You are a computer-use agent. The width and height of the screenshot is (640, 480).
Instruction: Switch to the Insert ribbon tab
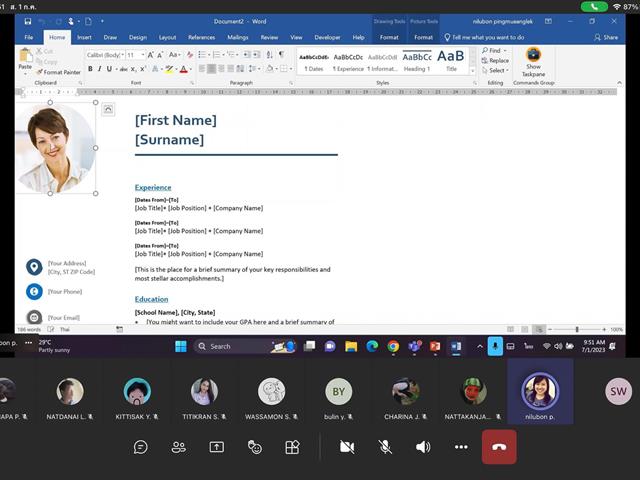pos(84,37)
